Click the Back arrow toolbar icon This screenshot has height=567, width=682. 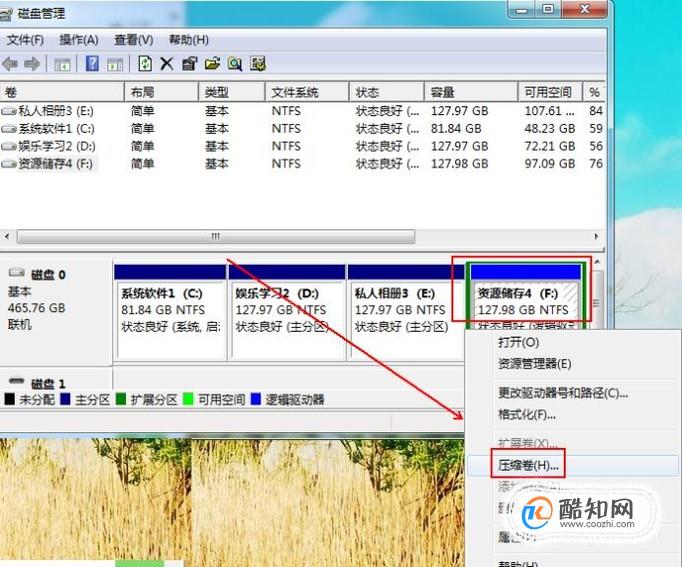(x=10, y=64)
